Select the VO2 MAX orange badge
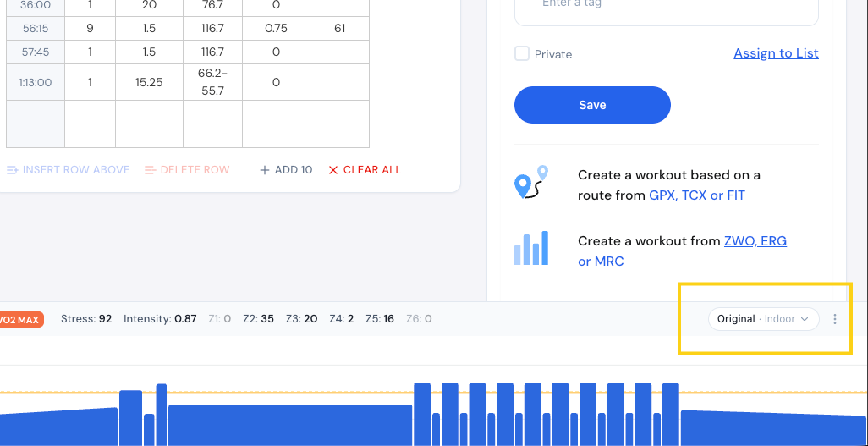This screenshot has width=868, height=446. click(21, 319)
